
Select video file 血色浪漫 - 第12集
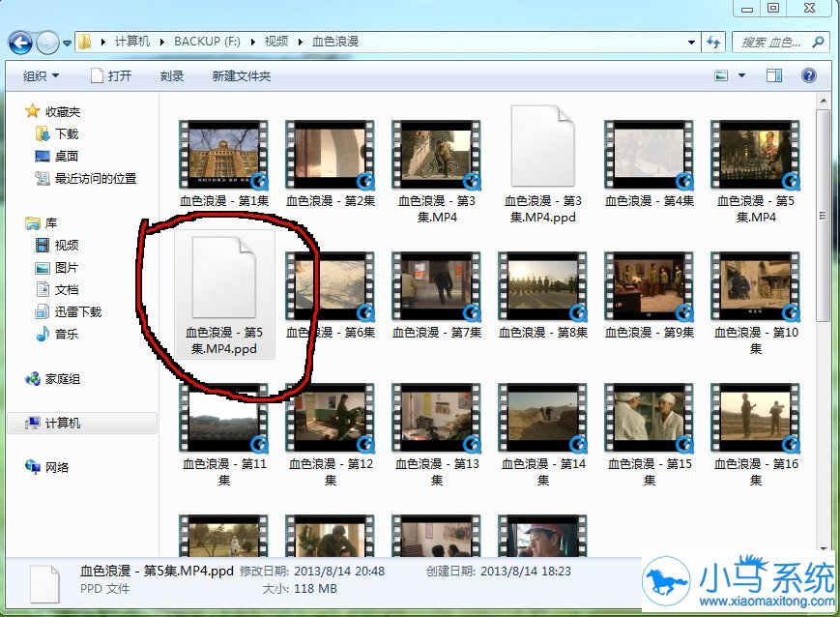(x=330, y=435)
